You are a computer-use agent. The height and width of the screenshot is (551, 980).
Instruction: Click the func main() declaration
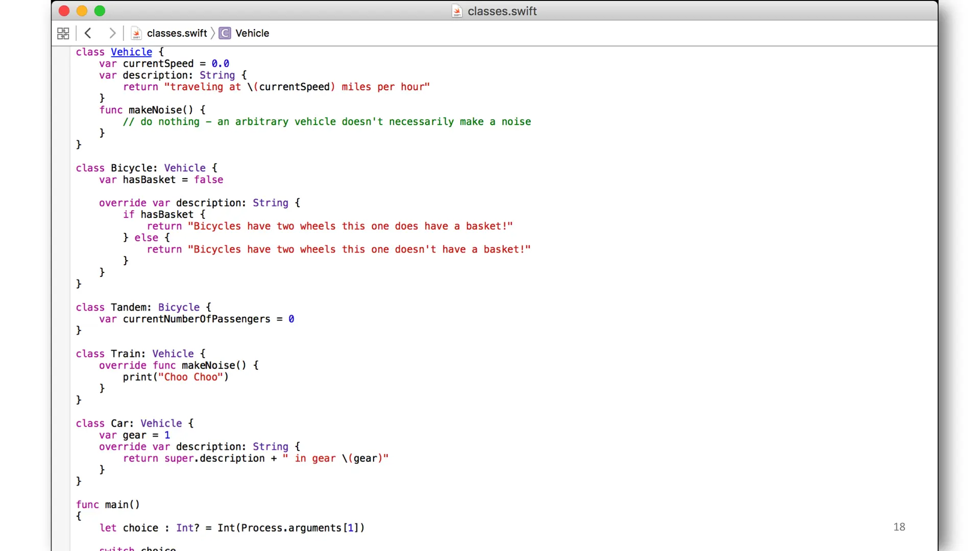[108, 505]
